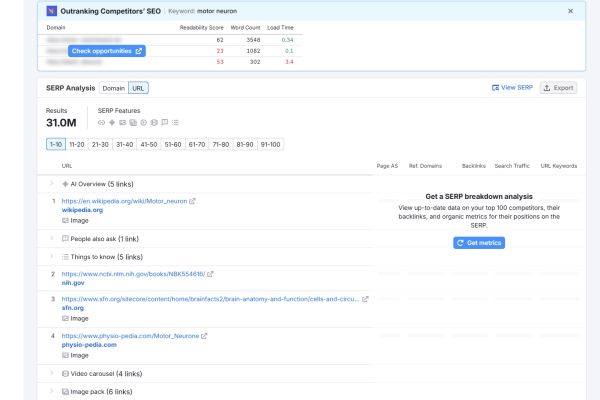Click the Get metrics button

tap(478, 243)
